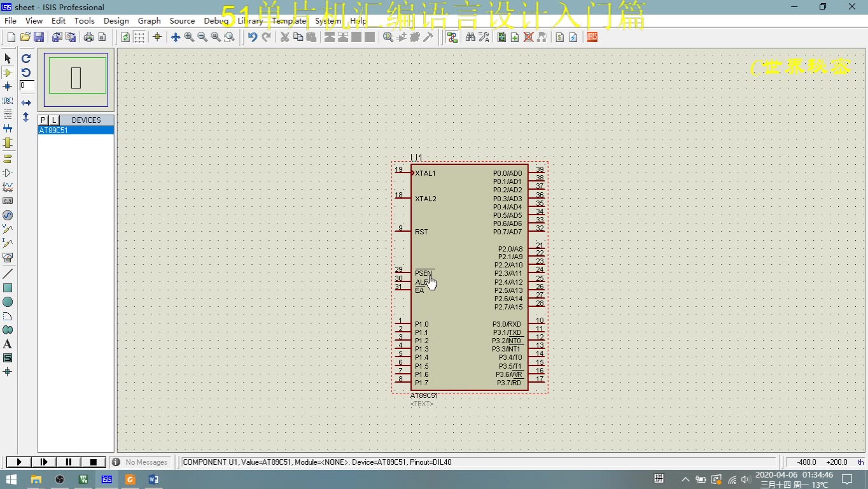The image size is (868, 489).
Task: Select Terminals mode
Action: tap(8, 159)
